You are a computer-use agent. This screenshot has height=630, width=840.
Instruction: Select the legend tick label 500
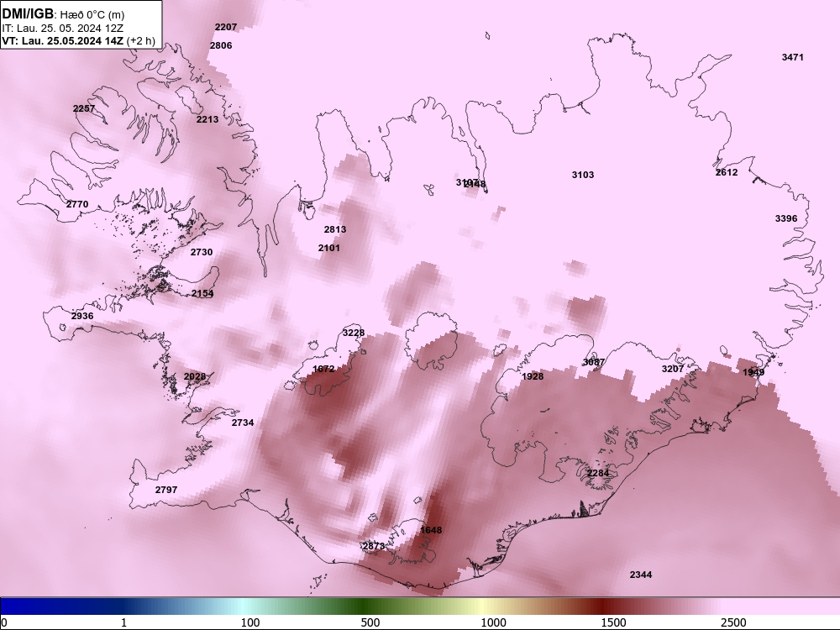370,622
